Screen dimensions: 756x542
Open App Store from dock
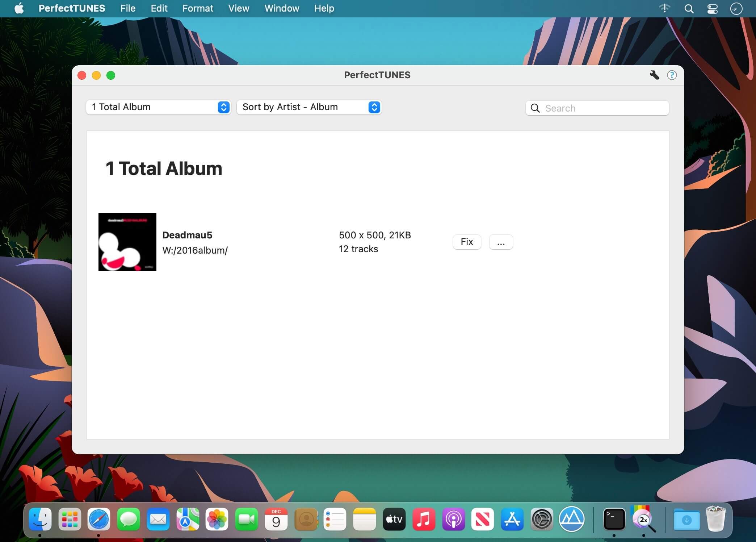point(512,520)
